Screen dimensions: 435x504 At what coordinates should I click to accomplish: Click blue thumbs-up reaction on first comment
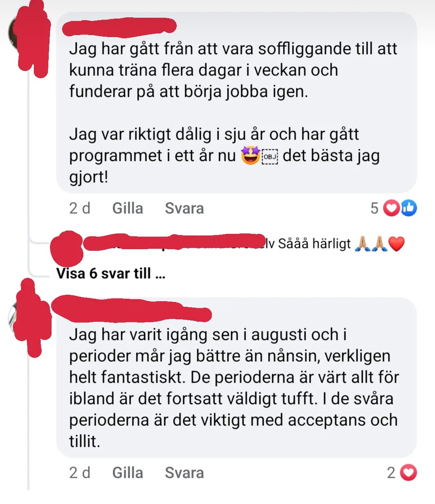408,208
